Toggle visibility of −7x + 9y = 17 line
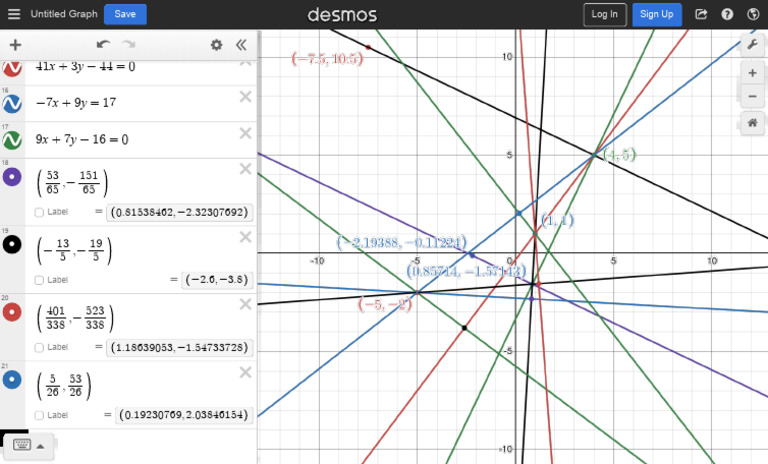This screenshot has height=464, width=768. (12, 103)
